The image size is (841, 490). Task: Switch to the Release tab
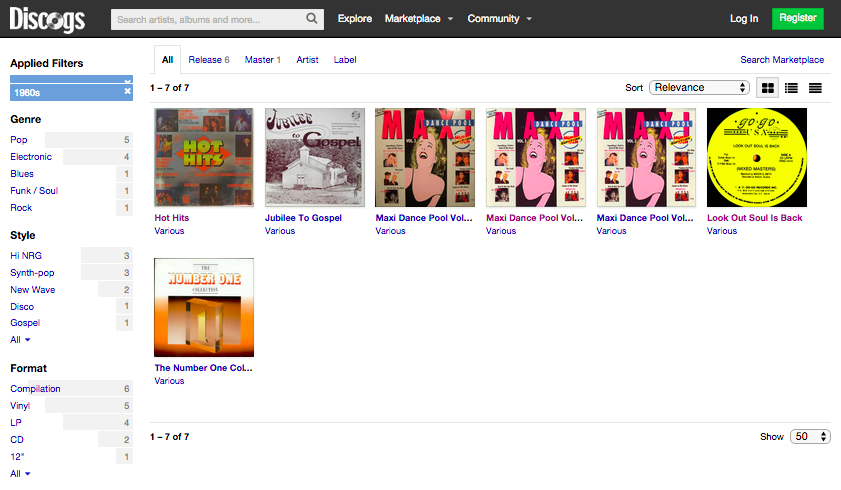pos(208,60)
